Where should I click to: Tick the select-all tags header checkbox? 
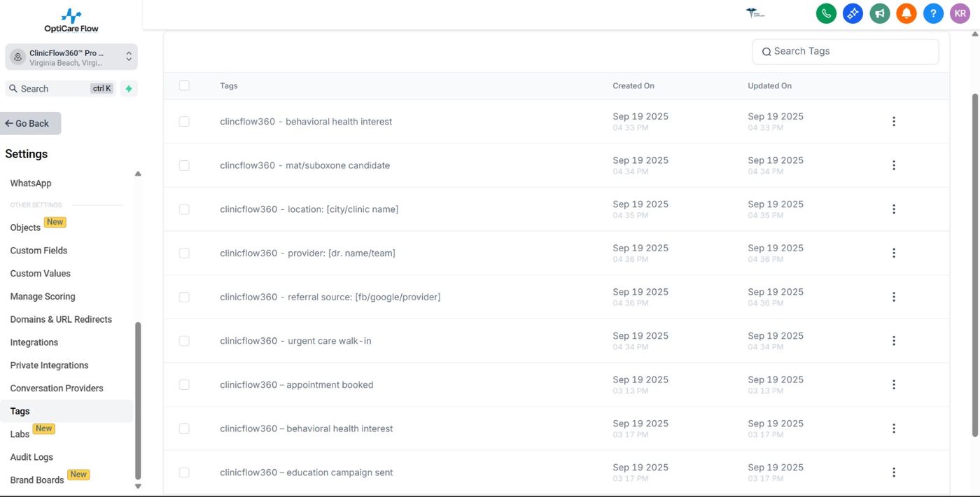184,85
